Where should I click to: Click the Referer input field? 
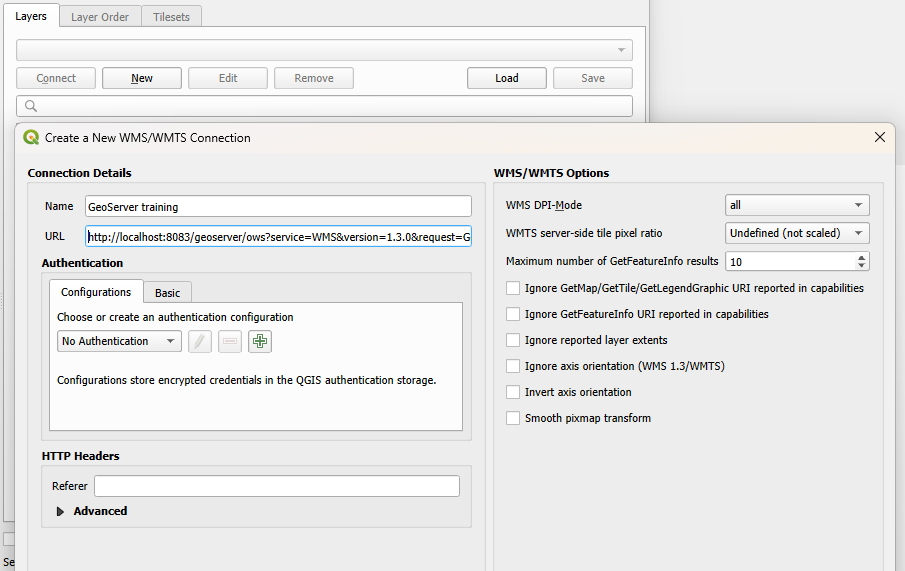point(276,486)
